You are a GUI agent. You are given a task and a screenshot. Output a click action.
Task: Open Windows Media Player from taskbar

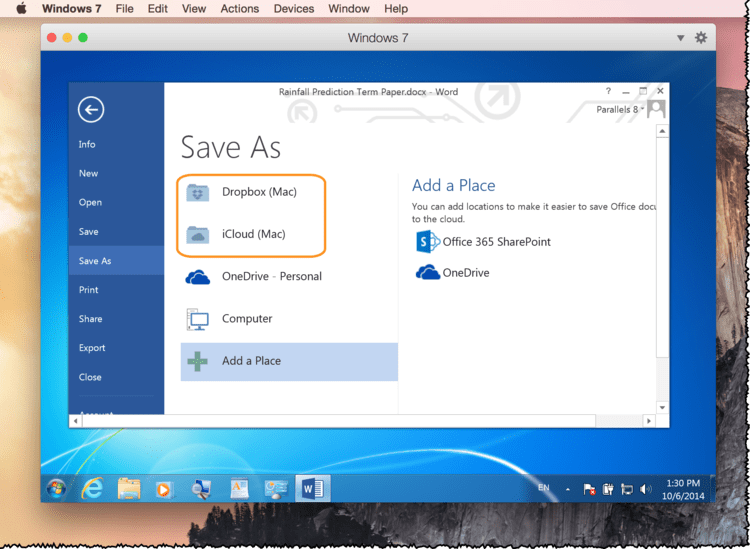[164, 489]
